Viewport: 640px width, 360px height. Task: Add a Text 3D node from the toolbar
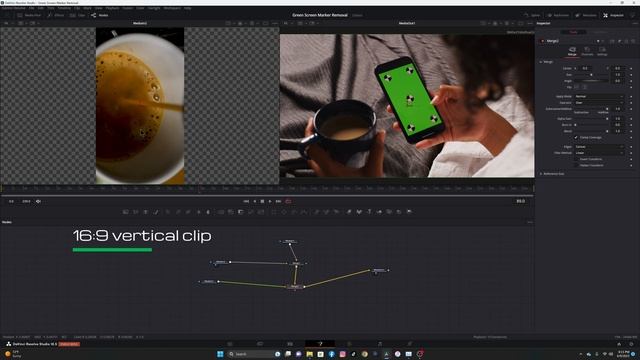tap(369, 212)
